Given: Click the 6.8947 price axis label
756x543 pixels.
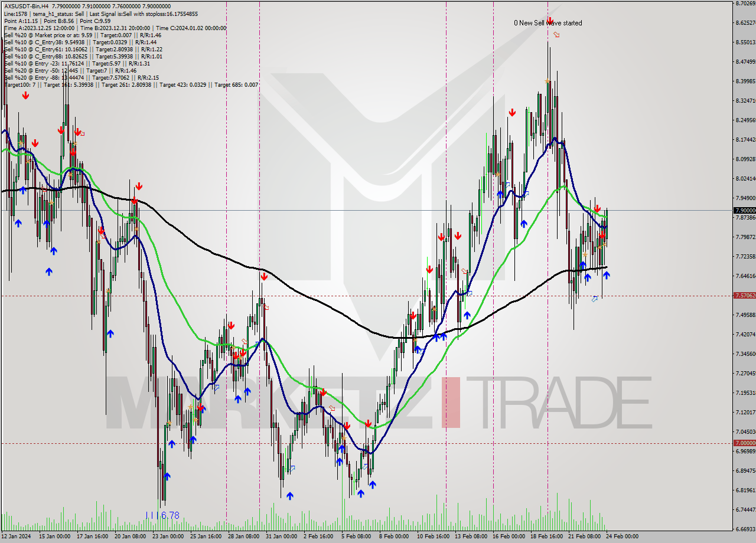Looking at the screenshot, I should 746,471.
